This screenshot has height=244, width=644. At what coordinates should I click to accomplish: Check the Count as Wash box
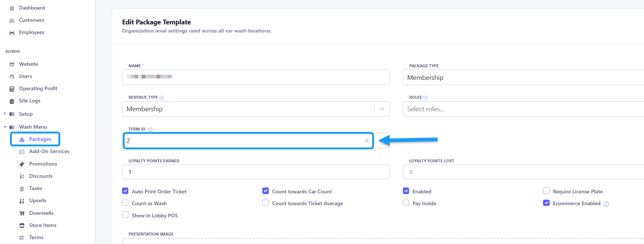(125, 203)
